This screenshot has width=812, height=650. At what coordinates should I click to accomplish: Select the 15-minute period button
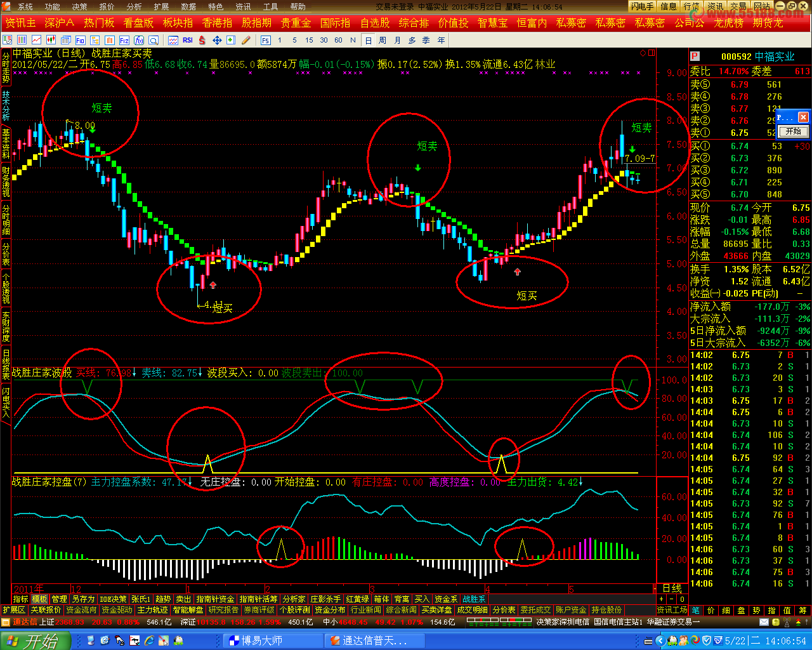(x=309, y=40)
